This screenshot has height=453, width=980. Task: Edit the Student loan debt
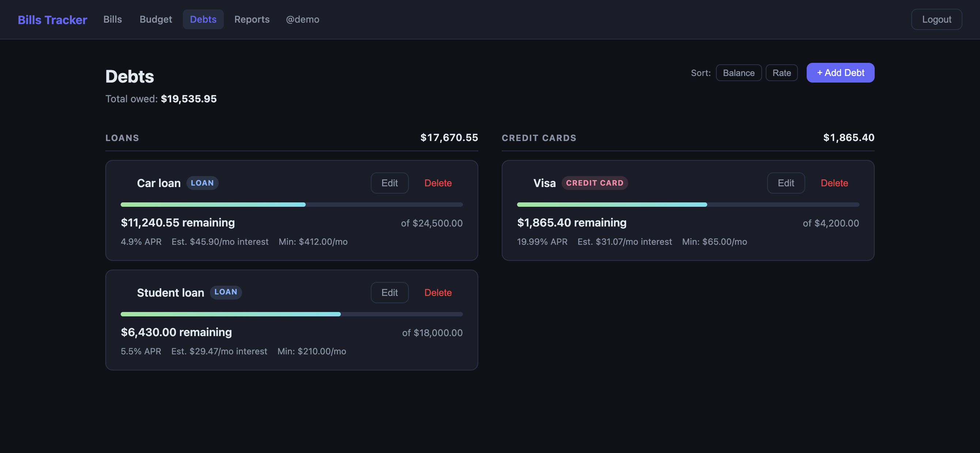click(389, 293)
